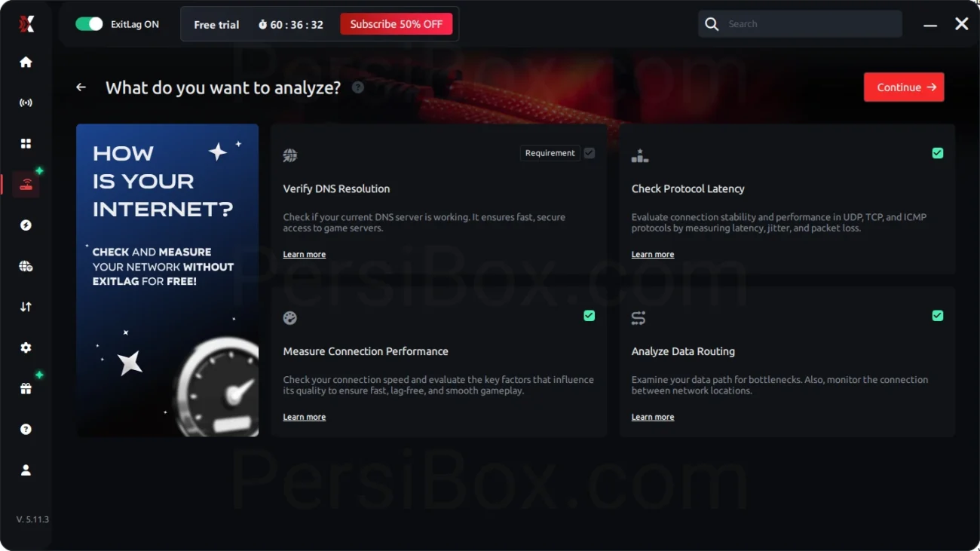
Task: Open Settings via the gear icon
Action: point(26,347)
